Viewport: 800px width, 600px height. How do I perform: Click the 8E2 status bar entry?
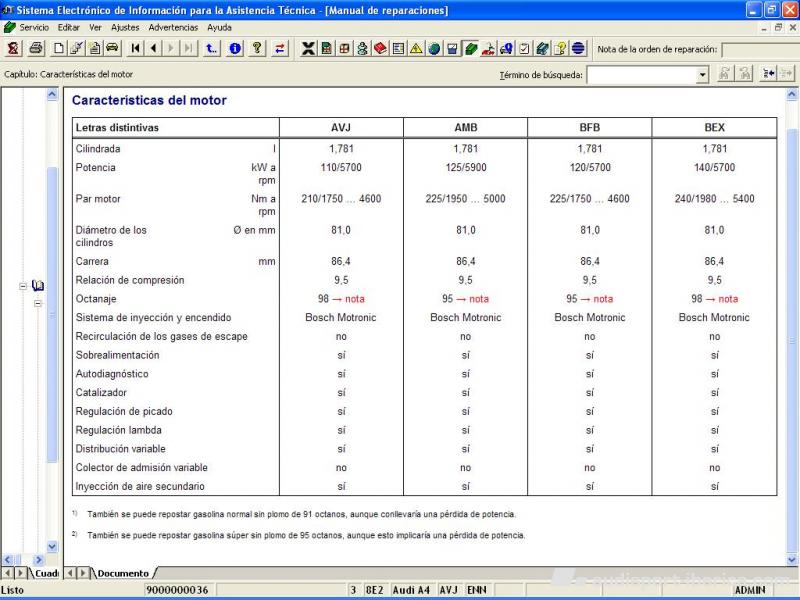(374, 590)
